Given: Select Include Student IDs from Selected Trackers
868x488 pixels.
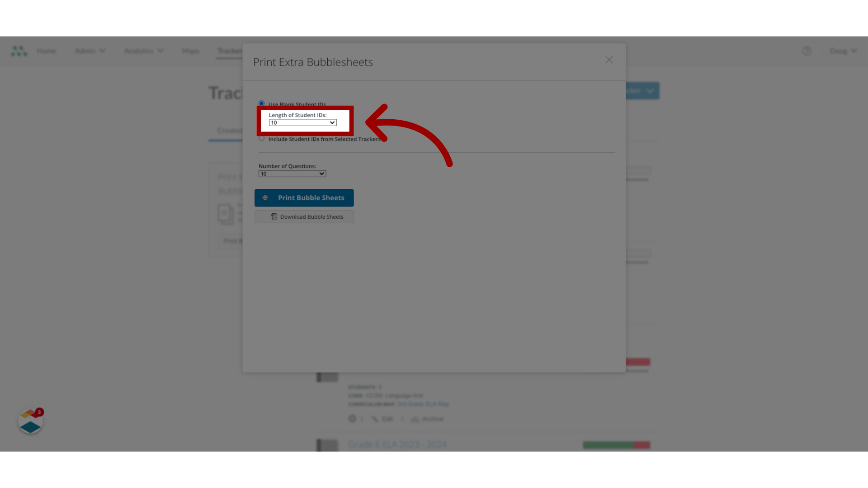Looking at the screenshot, I should (261, 138).
